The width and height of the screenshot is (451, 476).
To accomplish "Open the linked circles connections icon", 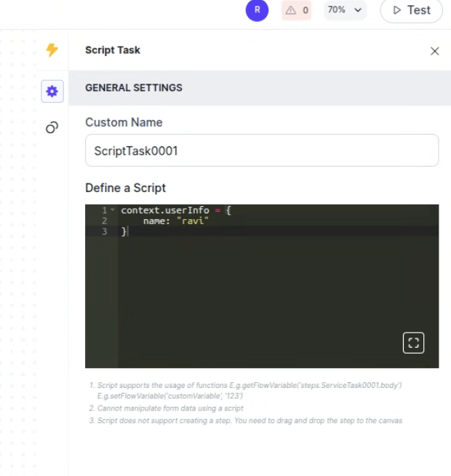I will tap(52, 127).
